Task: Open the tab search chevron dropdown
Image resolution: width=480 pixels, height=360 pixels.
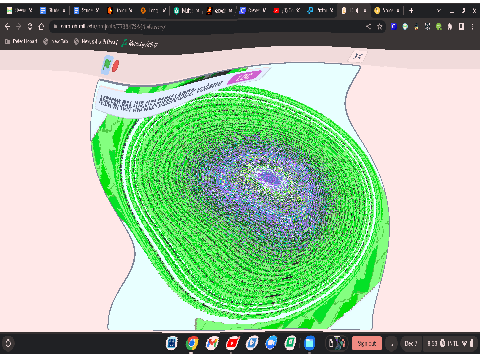Action: point(439,11)
